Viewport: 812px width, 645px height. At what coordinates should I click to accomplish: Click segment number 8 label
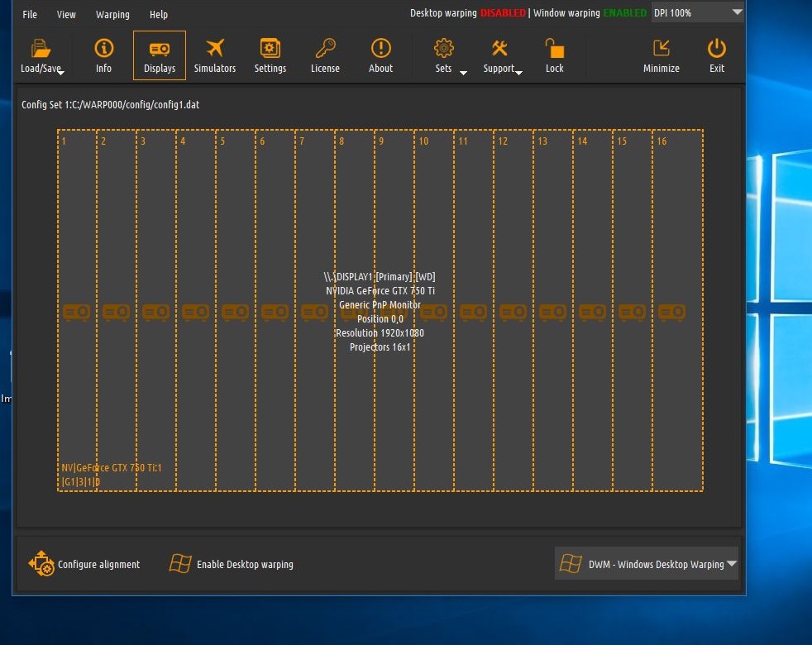pyautogui.click(x=342, y=141)
